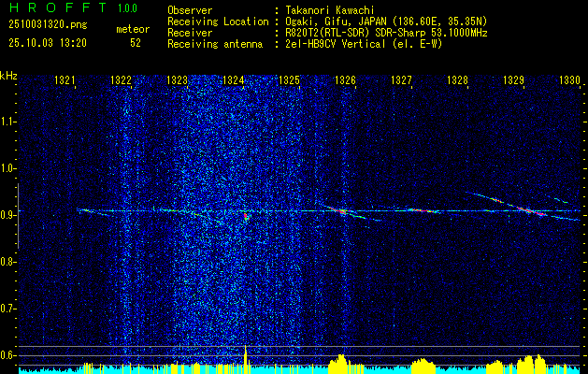Click the kHz axis unit label

[x=8, y=76]
